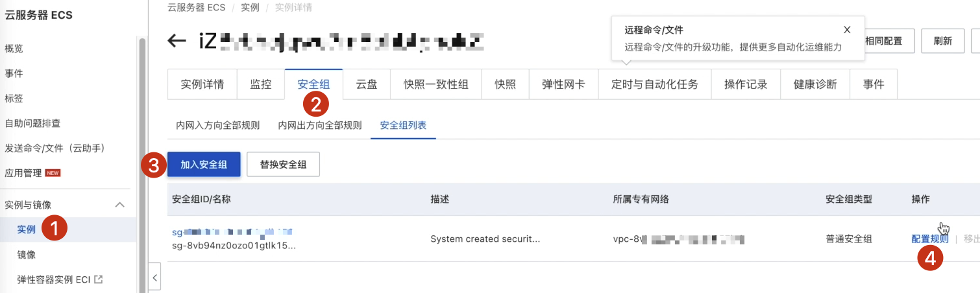Screen dimensions: 980x293
Task: Switch to the 实例详情 tab
Action: pos(202,84)
